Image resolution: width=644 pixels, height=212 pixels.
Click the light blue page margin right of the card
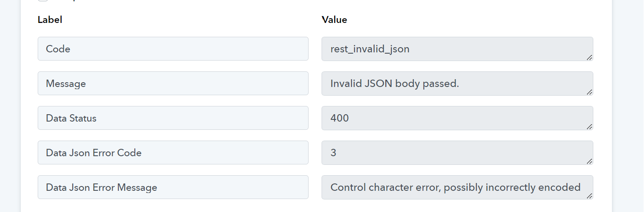(628, 106)
